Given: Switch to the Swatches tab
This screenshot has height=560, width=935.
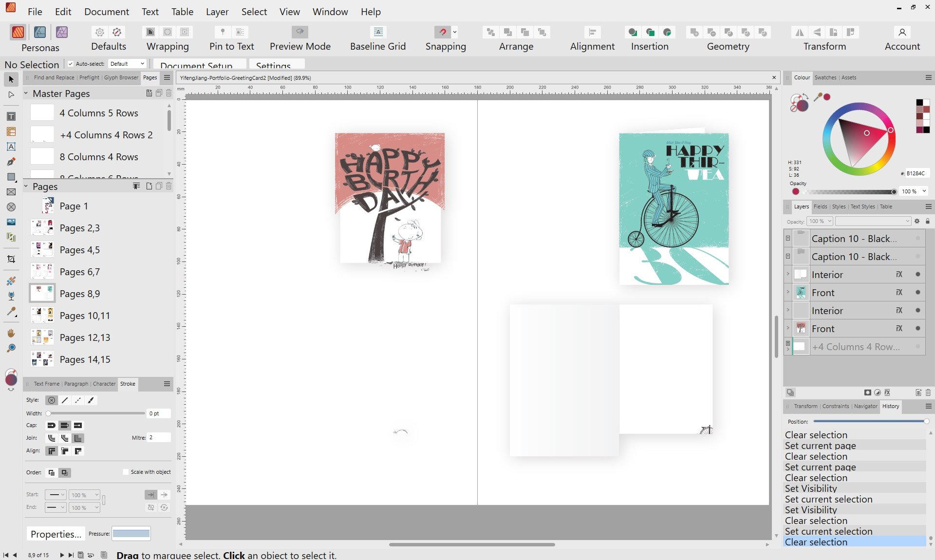Looking at the screenshot, I should click(825, 77).
